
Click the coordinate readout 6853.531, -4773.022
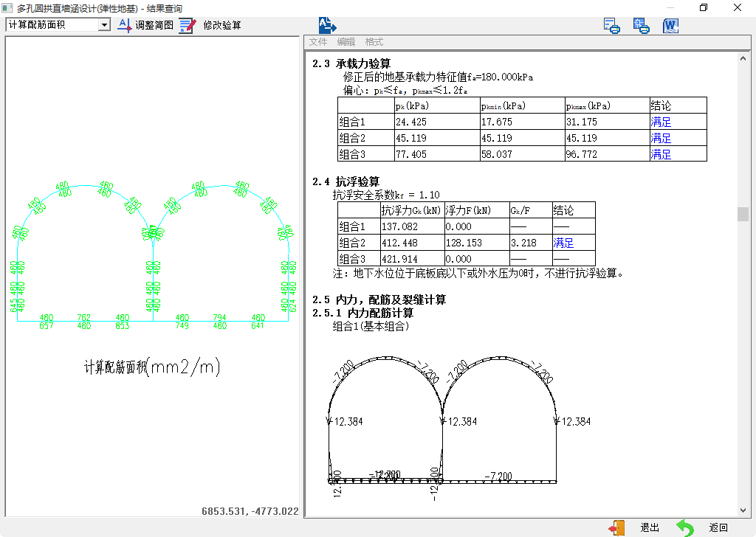point(250,511)
